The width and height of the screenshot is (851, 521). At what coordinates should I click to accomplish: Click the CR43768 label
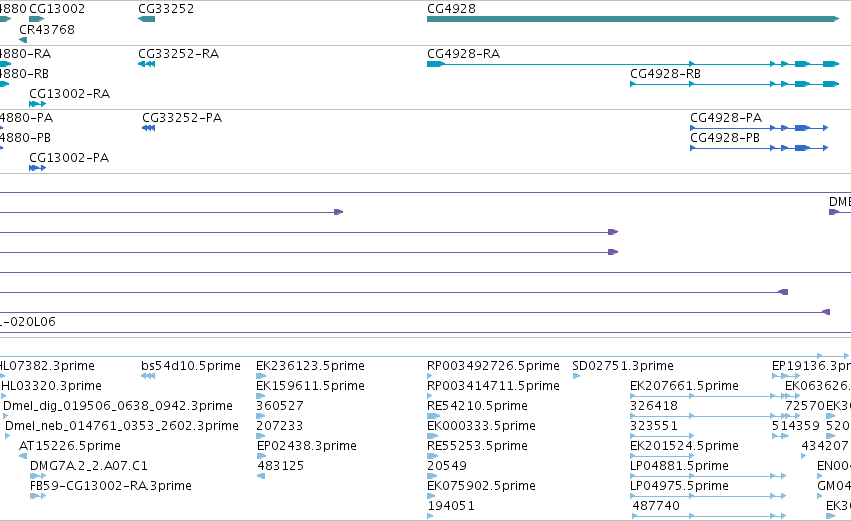coord(47,29)
